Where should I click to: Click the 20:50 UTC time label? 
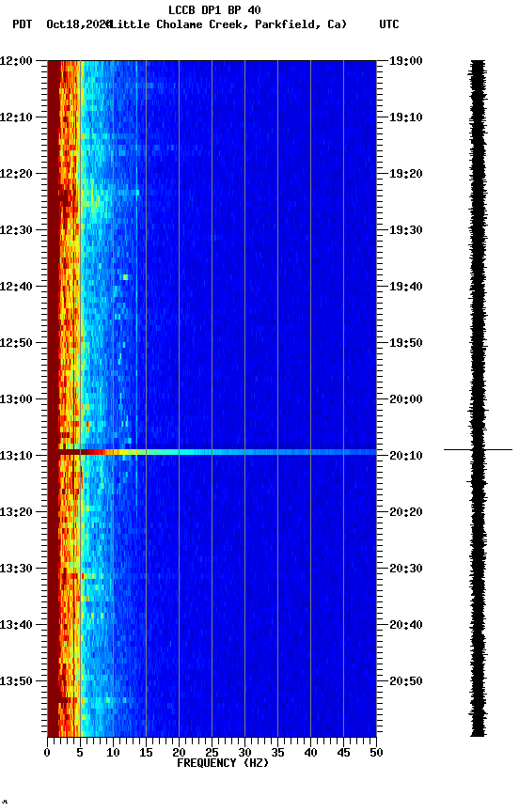[406, 682]
